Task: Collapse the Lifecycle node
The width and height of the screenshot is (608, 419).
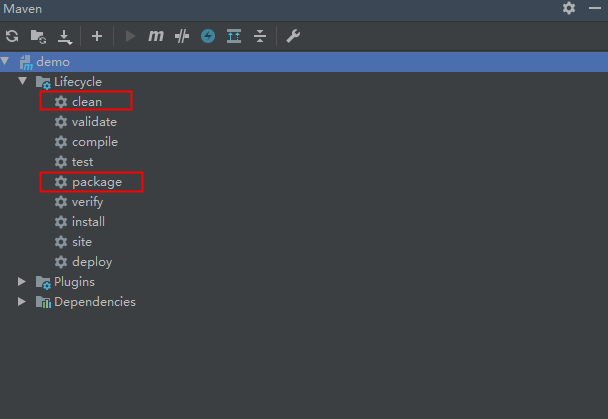Action: pos(22,81)
